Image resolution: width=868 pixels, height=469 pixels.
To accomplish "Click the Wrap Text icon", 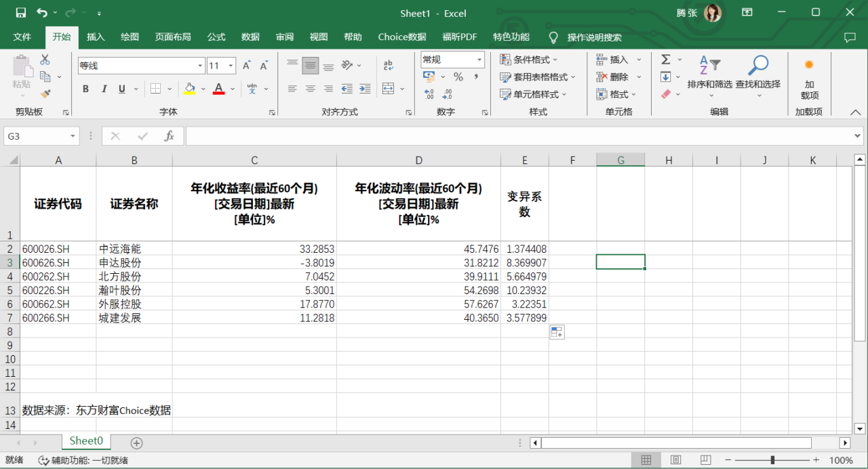I will (x=389, y=65).
